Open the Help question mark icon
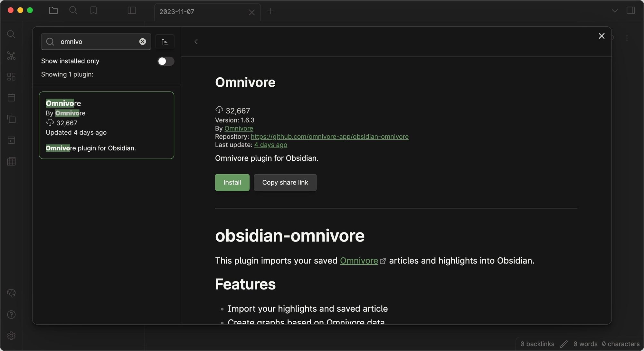Image resolution: width=644 pixels, height=351 pixels. pos(11,314)
